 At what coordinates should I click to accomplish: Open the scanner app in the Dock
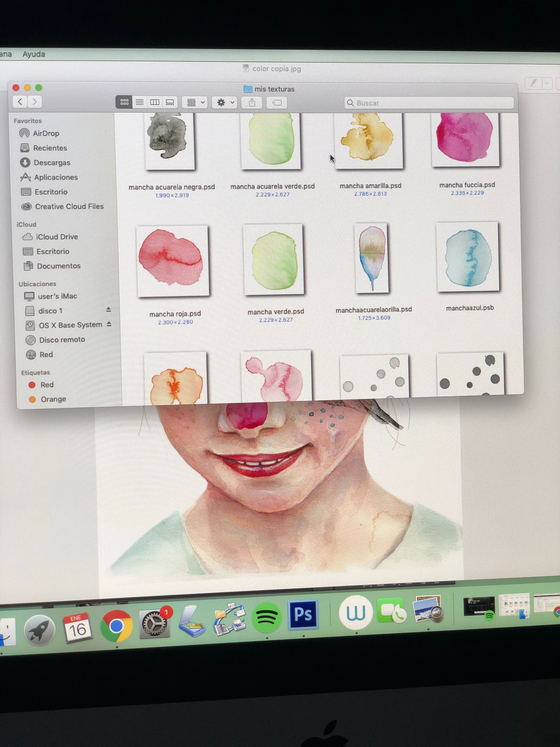click(192, 621)
